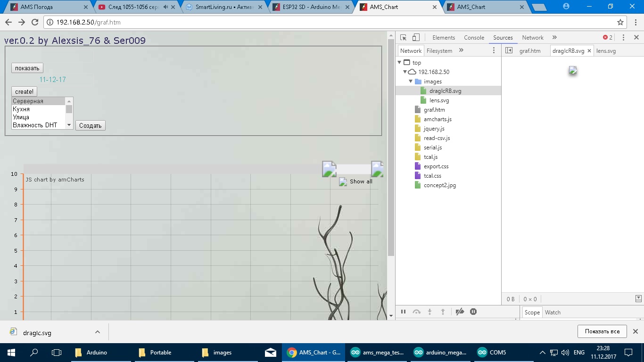
Task: Show more DevTools panels via chevron
Action: 554,38
